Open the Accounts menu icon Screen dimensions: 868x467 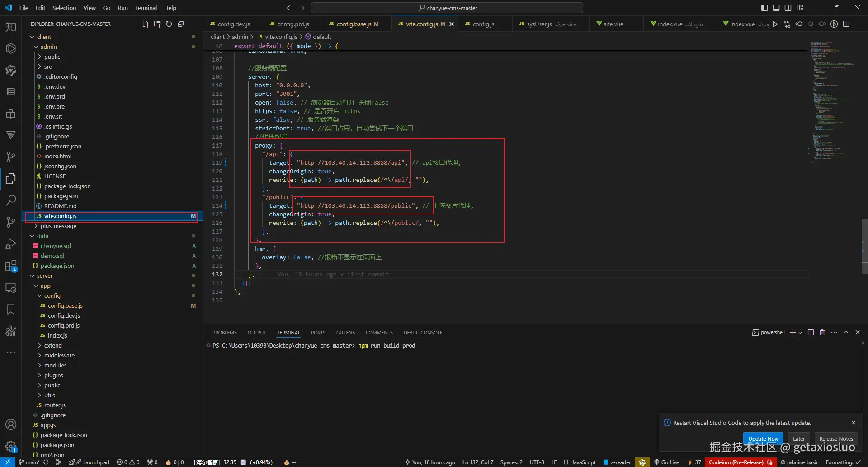(x=11, y=424)
